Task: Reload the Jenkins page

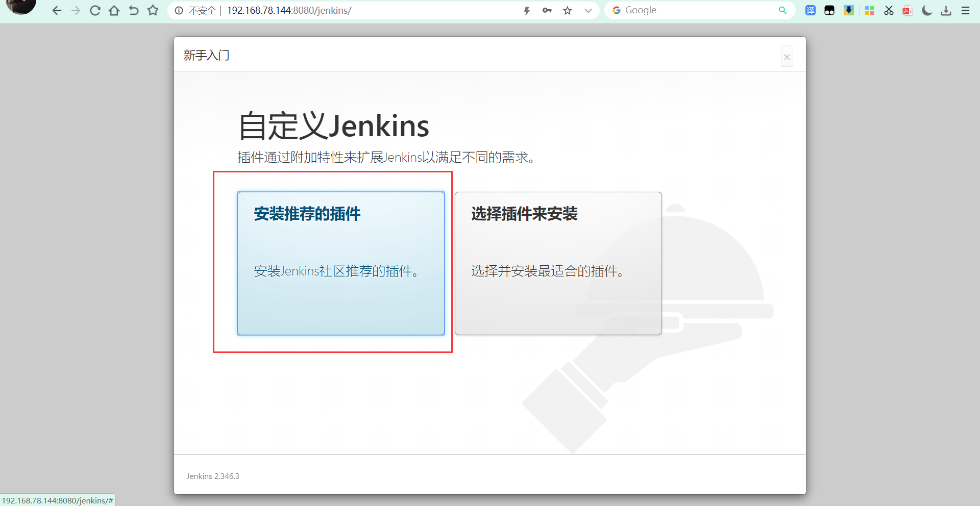Action: coord(95,11)
